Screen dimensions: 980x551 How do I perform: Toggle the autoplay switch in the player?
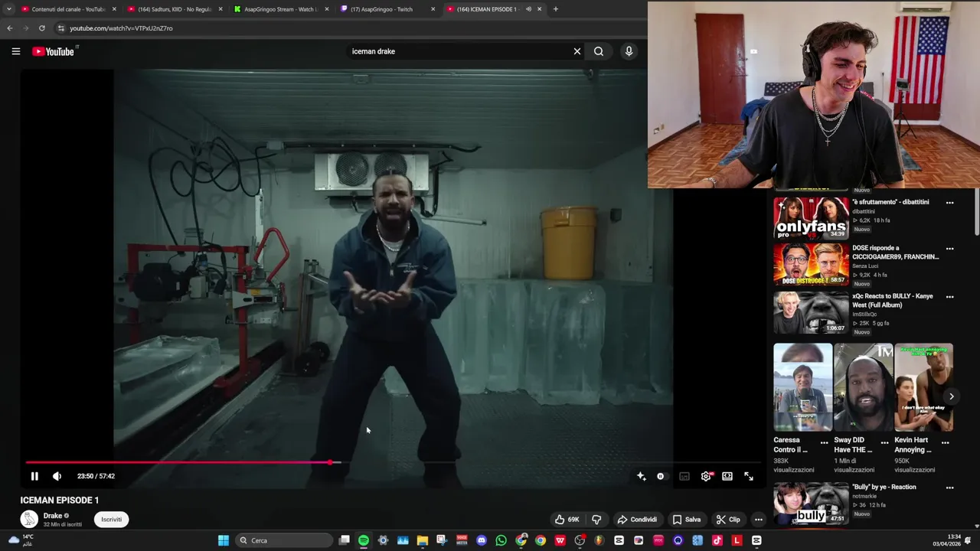[x=661, y=476]
